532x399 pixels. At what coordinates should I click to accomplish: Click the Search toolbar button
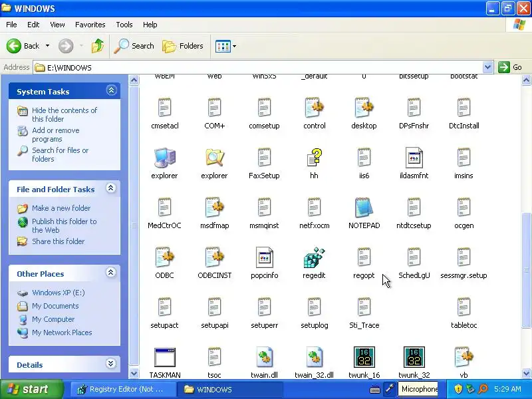tap(134, 46)
